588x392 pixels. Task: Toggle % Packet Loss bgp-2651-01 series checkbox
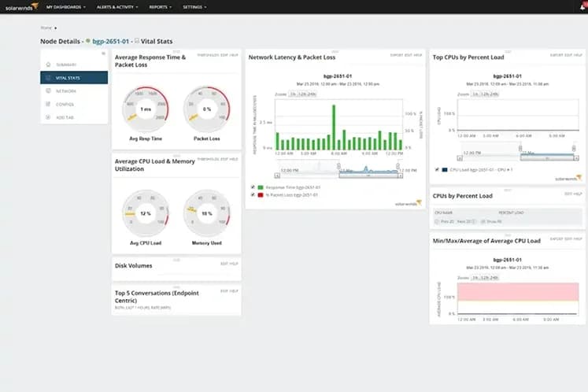[253, 194]
